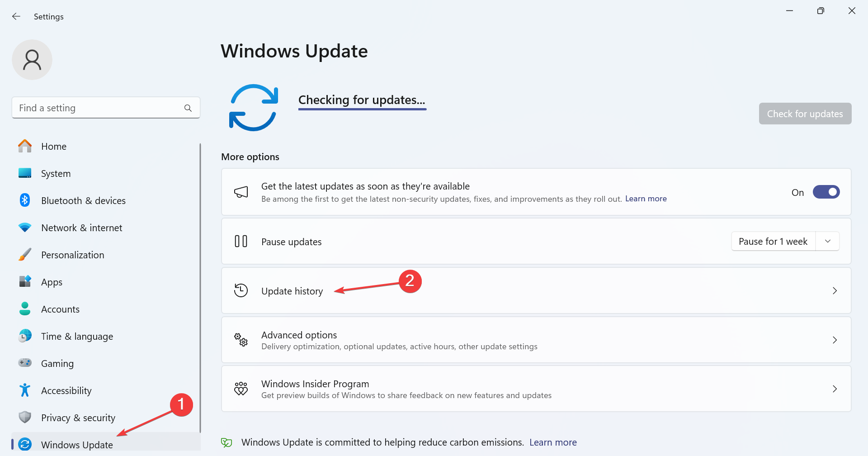Image resolution: width=868 pixels, height=456 pixels.
Task: Select Time & language
Action: pos(105,336)
